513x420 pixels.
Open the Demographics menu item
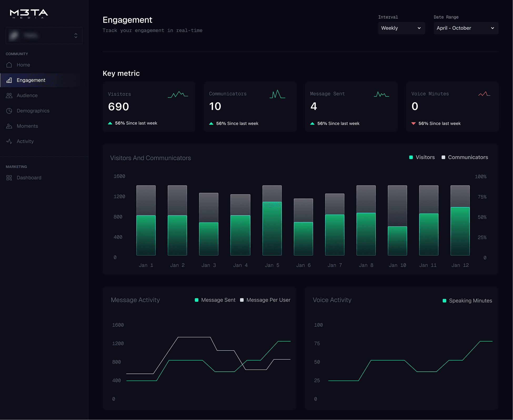[x=33, y=111]
